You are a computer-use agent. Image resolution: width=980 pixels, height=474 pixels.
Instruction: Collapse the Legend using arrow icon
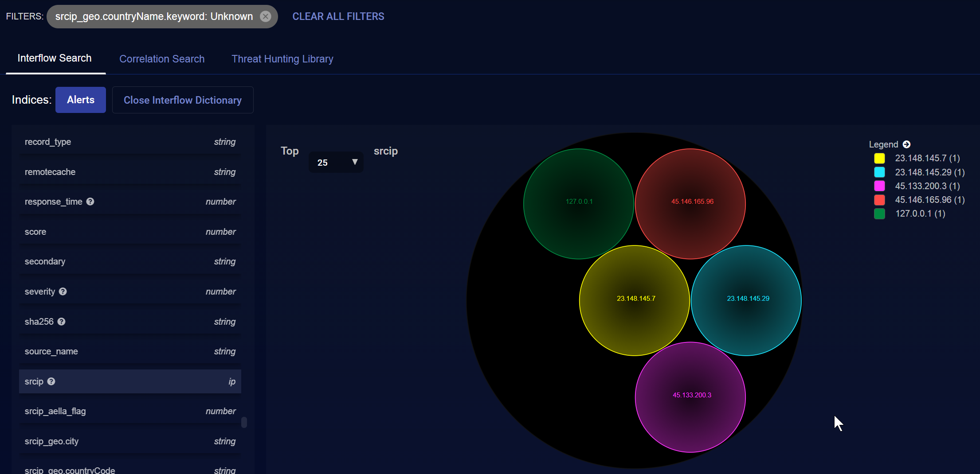pyautogui.click(x=906, y=144)
